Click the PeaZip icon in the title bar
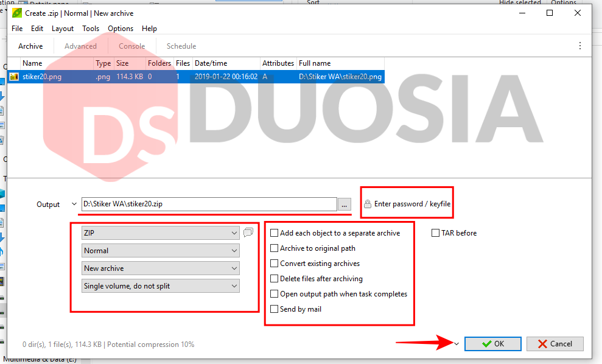Image resolution: width=602 pixels, height=364 pixels. tap(16, 13)
